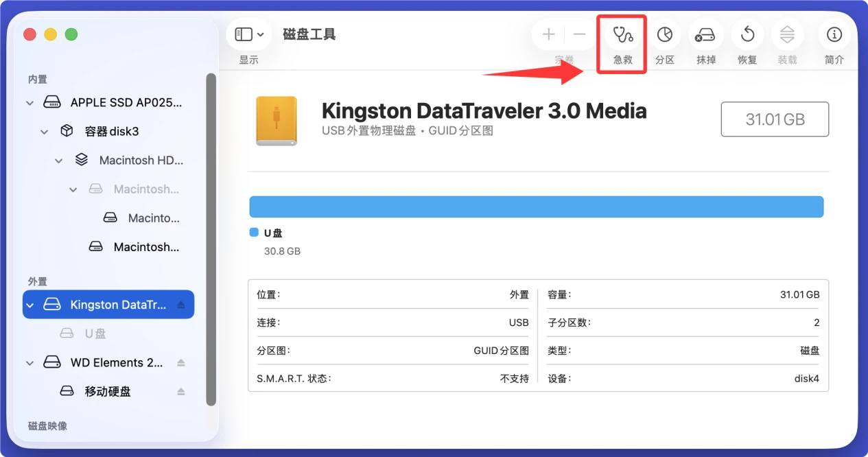
Task: Select 移动硬盘 volume in sidebar
Action: click(108, 391)
